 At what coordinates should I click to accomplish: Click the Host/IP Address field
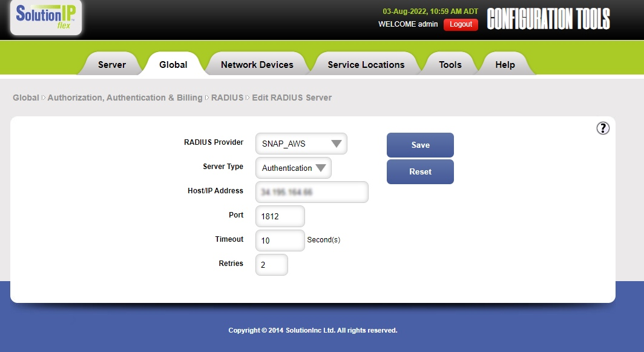[x=311, y=192]
